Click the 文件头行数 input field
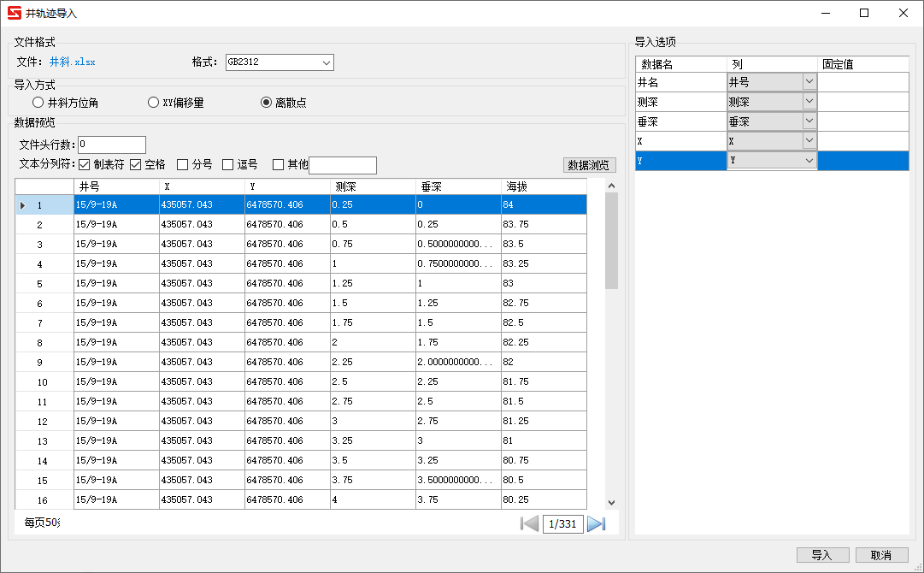This screenshot has width=924, height=573. click(112, 145)
